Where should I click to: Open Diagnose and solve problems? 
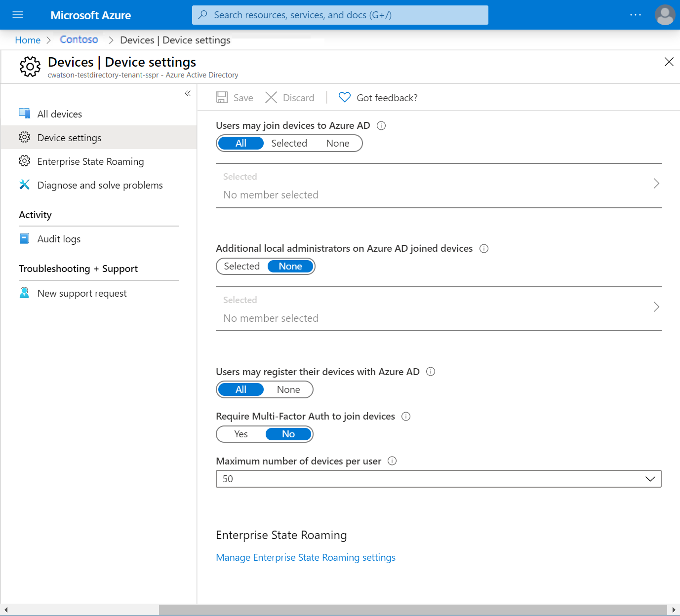(x=99, y=185)
